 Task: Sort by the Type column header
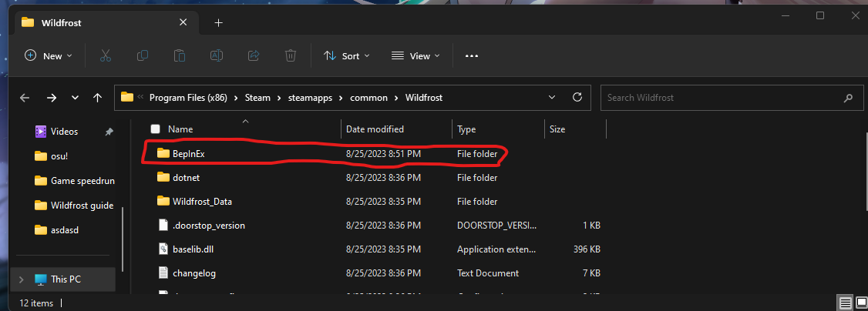466,129
